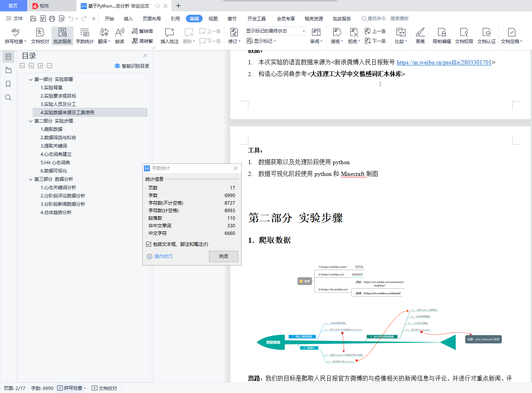Click the 拒绝 reject change icon

[354, 32]
